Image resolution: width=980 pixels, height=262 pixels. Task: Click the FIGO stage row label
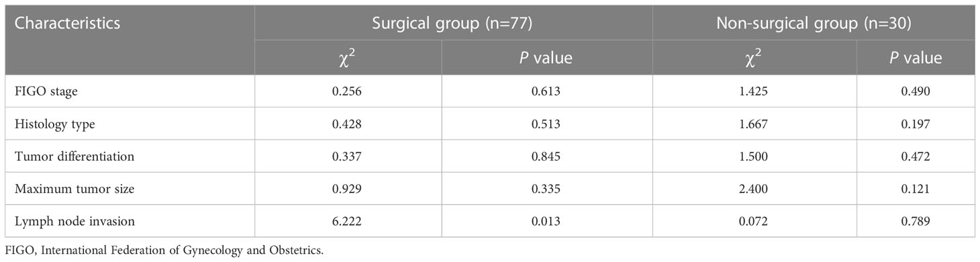click(46, 91)
